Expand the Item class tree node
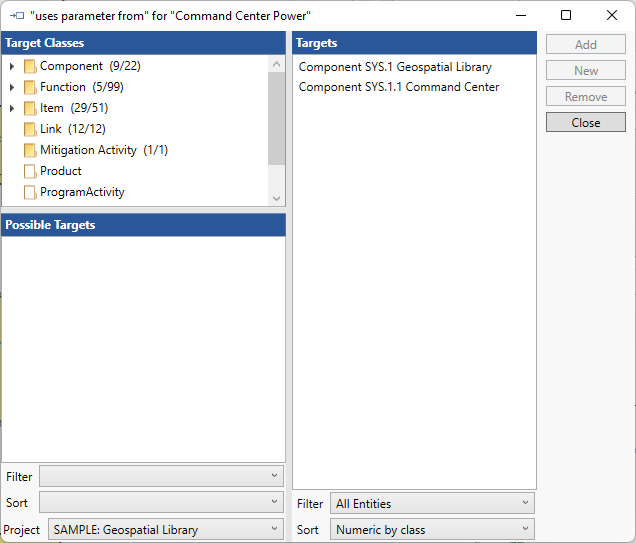 coord(12,108)
